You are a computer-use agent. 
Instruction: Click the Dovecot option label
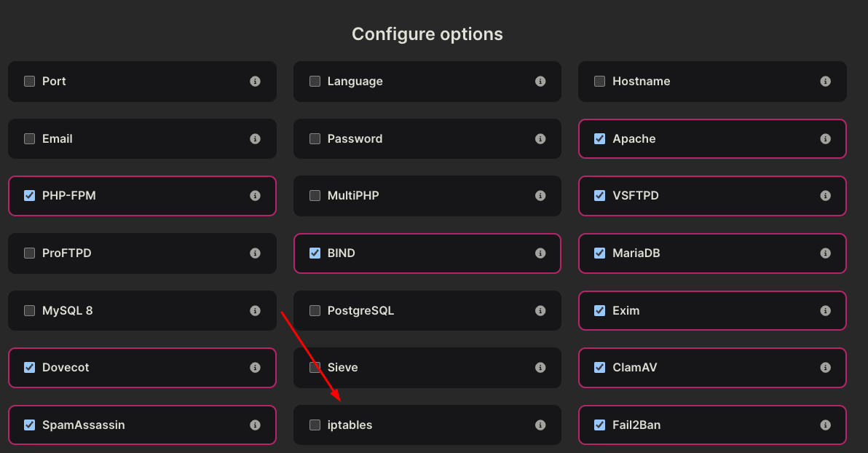coord(66,368)
